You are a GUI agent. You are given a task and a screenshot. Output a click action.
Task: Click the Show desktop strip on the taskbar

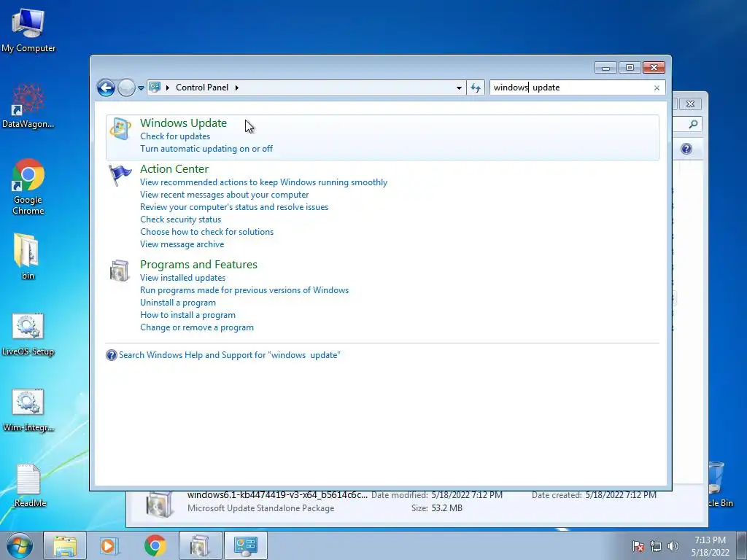click(742, 545)
